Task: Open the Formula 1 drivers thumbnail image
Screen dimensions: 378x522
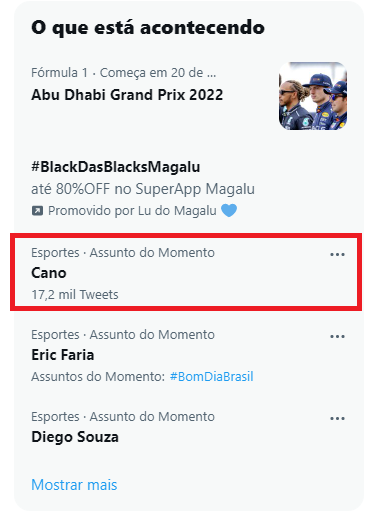Action: 313,96
